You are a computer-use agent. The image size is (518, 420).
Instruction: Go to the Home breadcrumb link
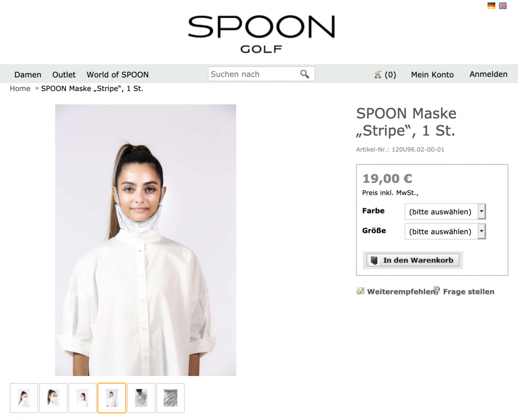(20, 89)
